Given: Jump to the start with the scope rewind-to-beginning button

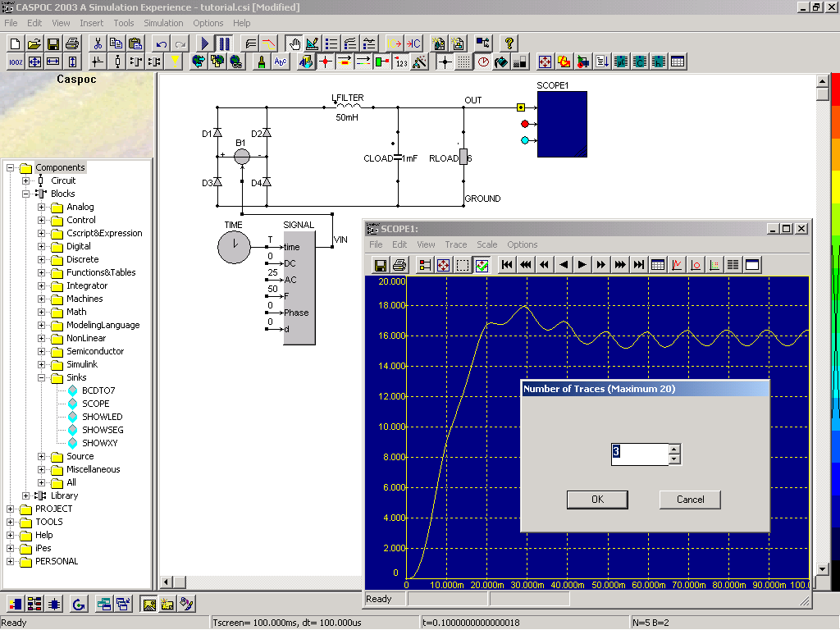Looking at the screenshot, I should point(507,265).
